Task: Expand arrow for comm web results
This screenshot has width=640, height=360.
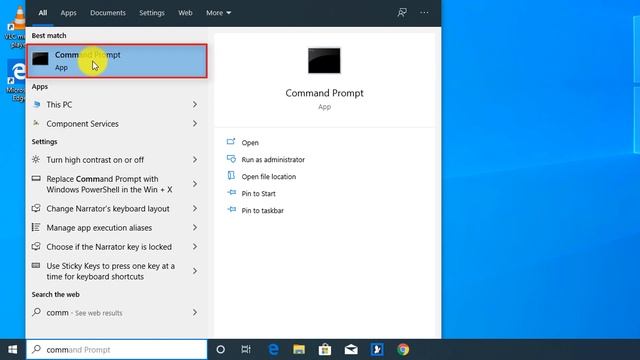Action: pos(195,313)
